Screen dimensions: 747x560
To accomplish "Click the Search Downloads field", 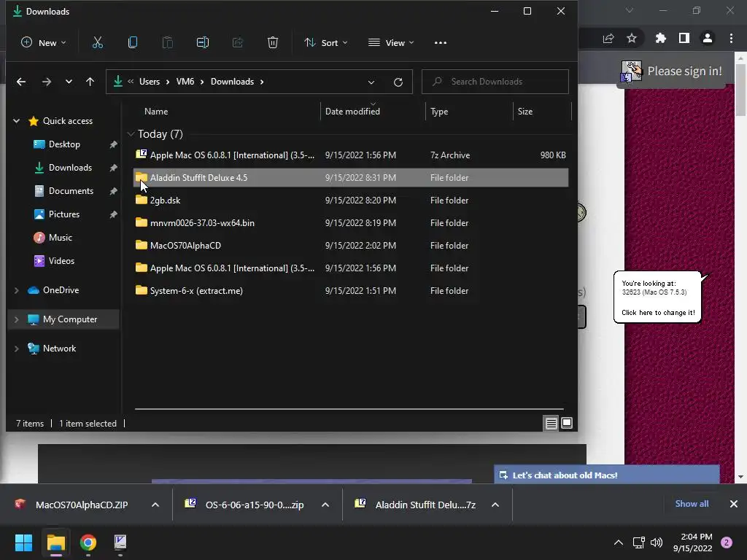I will click(x=495, y=82).
